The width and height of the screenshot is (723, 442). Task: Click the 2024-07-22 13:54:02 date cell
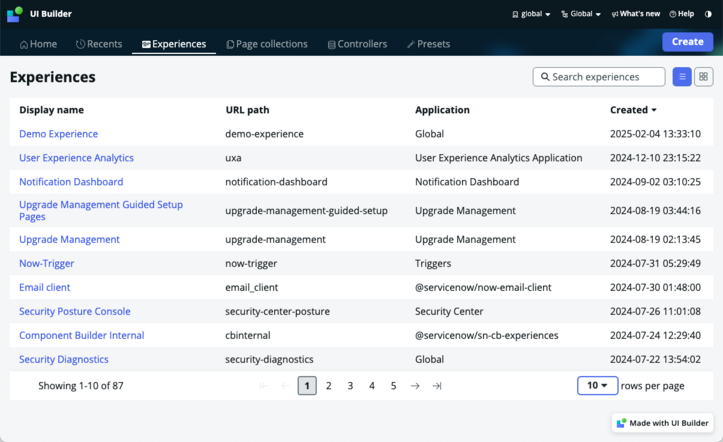coord(655,359)
